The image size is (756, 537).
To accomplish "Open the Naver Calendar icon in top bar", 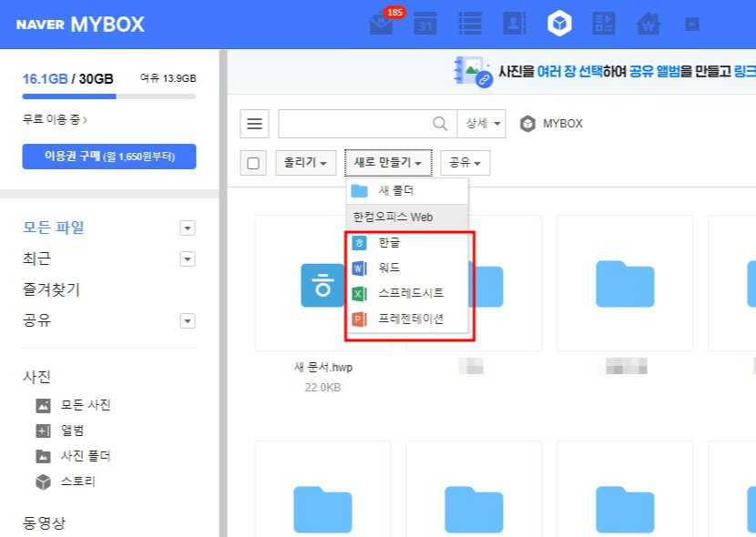I will 425,24.
